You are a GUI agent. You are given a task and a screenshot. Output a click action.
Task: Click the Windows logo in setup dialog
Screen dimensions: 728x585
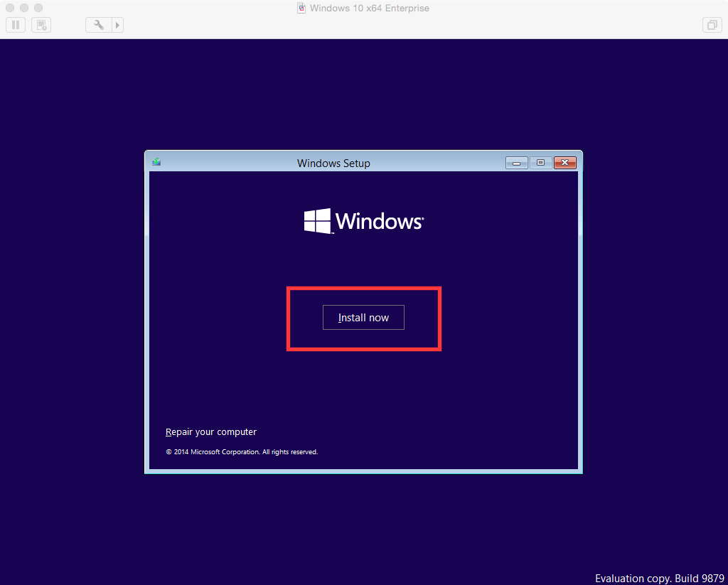[x=364, y=220]
